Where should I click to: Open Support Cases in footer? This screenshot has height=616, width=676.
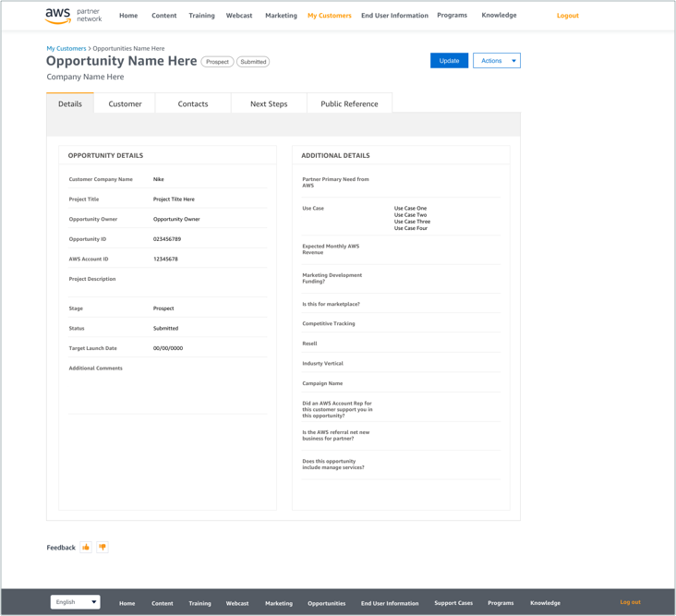tap(453, 603)
